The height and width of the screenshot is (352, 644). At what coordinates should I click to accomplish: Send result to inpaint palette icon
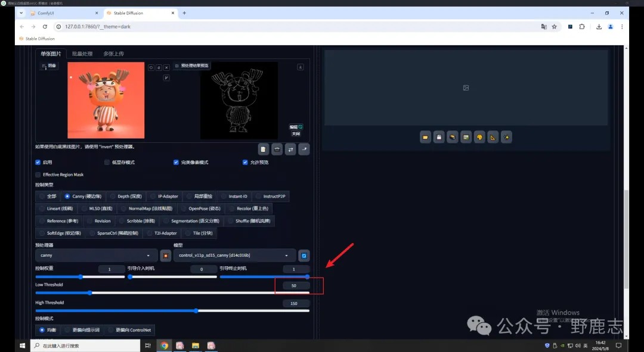pos(479,137)
